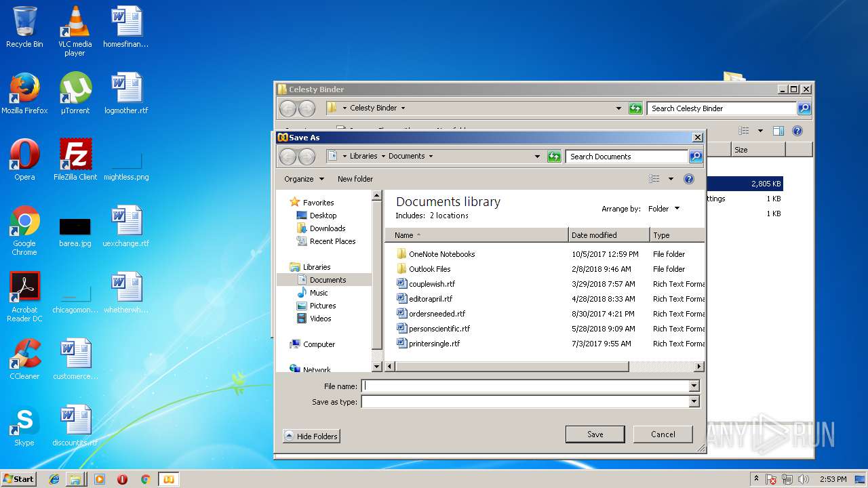The height and width of the screenshot is (488, 868).
Task: Click Libraries in the Save As breadcrumb
Action: click(x=363, y=156)
